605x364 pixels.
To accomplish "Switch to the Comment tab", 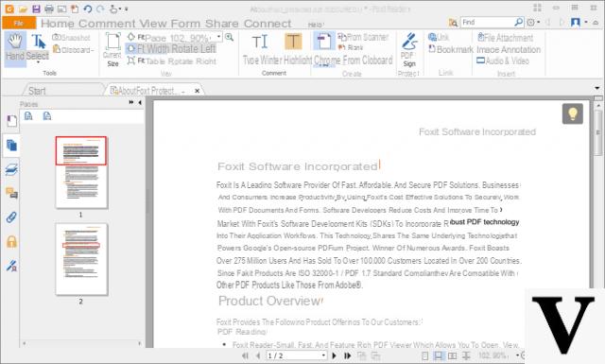I will click(107, 24).
